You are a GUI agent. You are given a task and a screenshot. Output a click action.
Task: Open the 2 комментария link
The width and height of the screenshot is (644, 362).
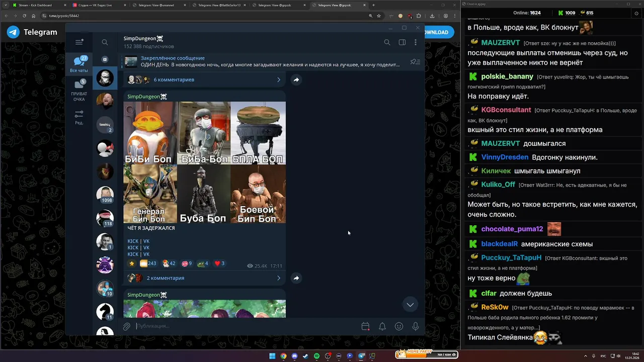(x=166, y=278)
